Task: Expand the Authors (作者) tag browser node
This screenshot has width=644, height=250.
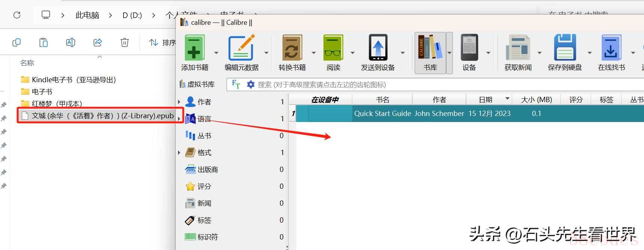Action: pyautogui.click(x=179, y=102)
